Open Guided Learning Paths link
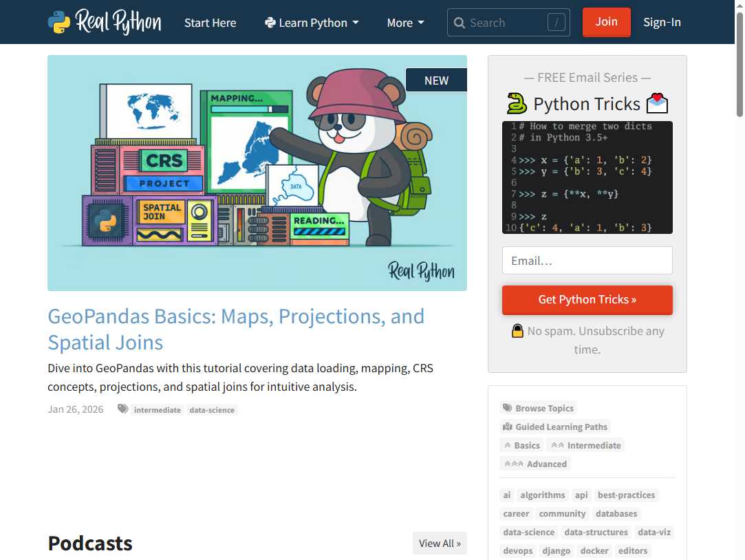745x560 pixels. (x=555, y=427)
